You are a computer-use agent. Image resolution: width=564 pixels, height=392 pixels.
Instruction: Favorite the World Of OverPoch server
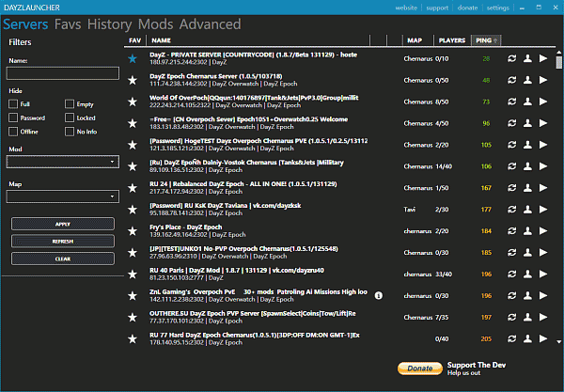click(133, 102)
